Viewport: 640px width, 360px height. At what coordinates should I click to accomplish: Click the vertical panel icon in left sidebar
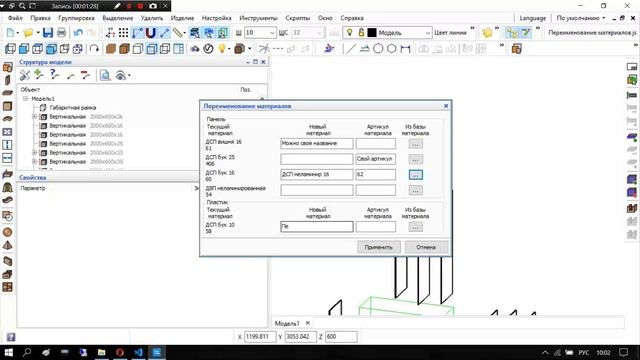click(7, 80)
